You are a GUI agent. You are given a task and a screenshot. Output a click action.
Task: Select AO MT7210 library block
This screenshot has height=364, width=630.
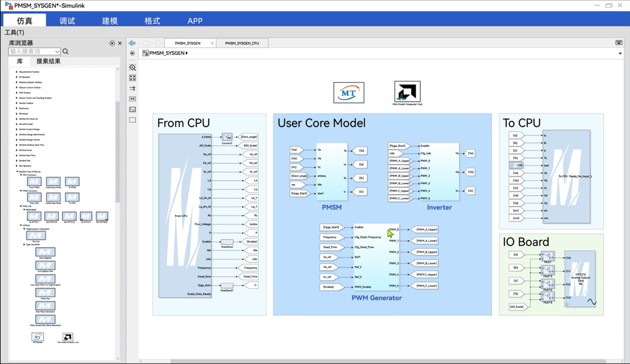click(x=51, y=216)
